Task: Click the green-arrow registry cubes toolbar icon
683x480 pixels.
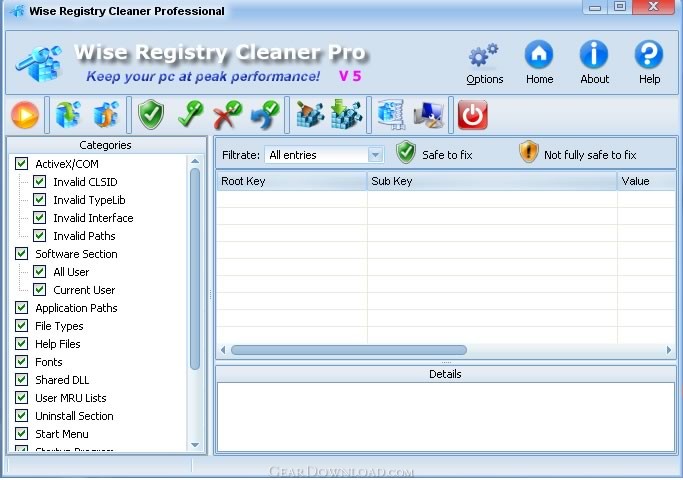Action: (x=68, y=115)
